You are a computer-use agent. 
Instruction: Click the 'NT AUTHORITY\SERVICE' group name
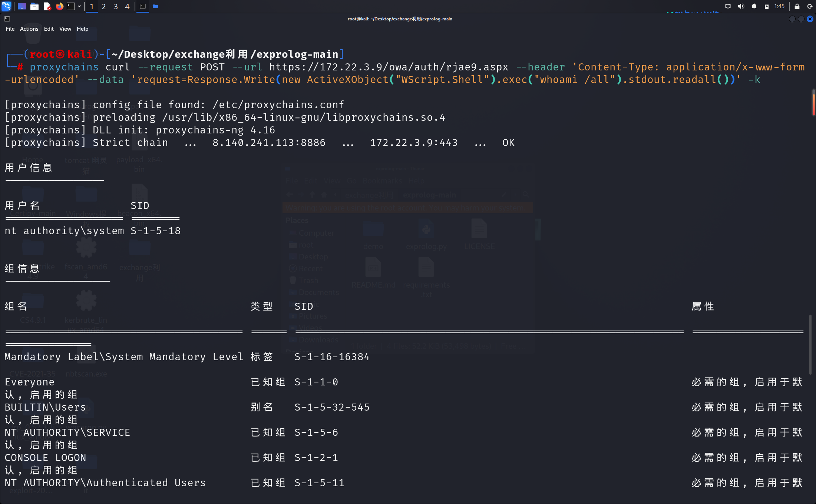pyautogui.click(x=67, y=432)
